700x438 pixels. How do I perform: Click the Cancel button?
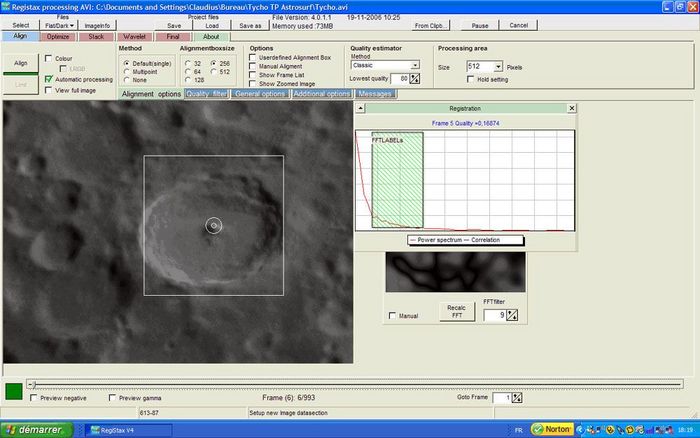pyautogui.click(x=518, y=25)
